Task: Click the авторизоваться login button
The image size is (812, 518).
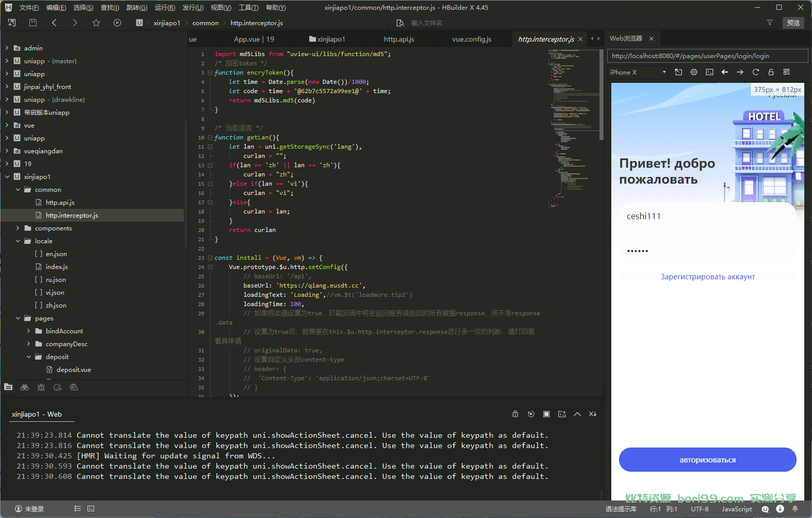Action: click(x=708, y=460)
